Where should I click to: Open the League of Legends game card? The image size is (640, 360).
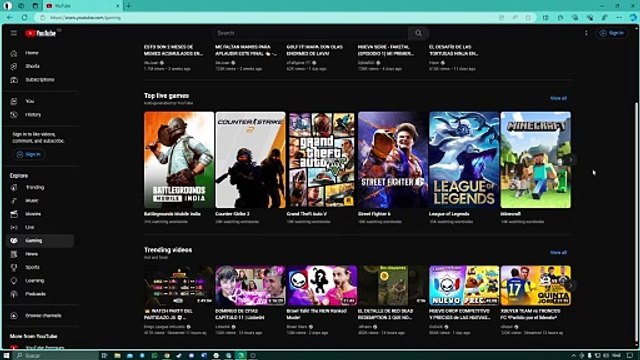tap(464, 160)
